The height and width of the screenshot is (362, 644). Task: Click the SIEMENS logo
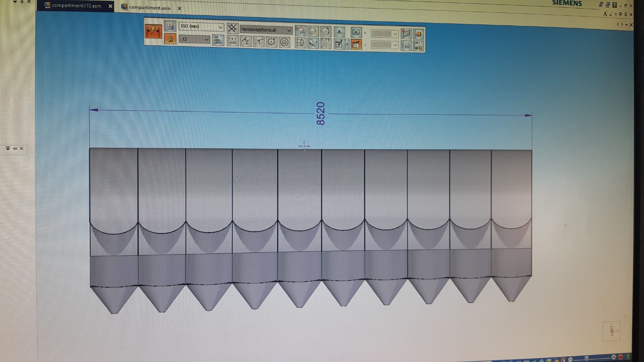(x=567, y=3)
